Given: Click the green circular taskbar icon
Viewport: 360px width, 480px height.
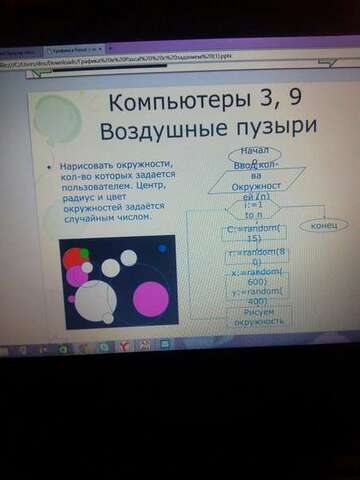Looking at the screenshot, I should (63, 349).
